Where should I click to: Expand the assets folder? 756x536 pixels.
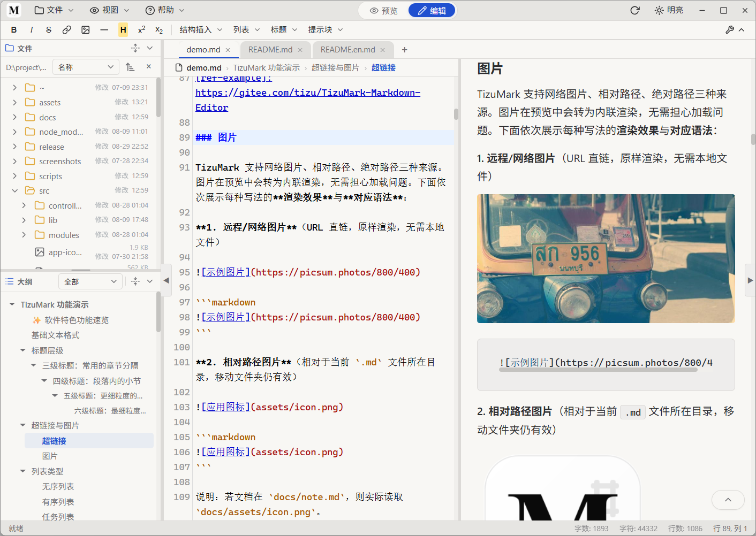pos(14,102)
